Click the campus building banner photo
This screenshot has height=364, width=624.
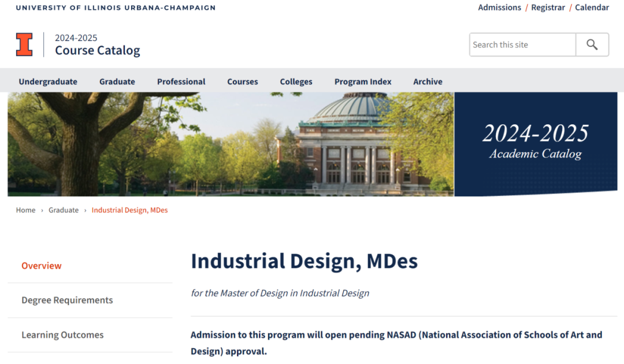click(x=231, y=144)
